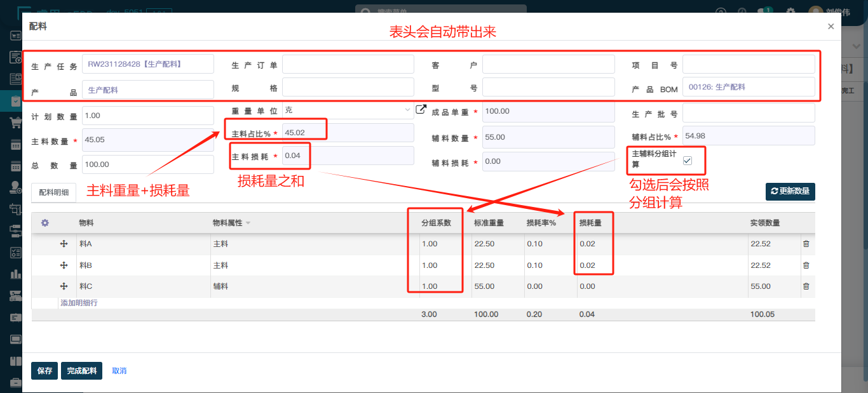Close the 配料 dialog with X
This screenshot has width=868, height=393.
[831, 27]
